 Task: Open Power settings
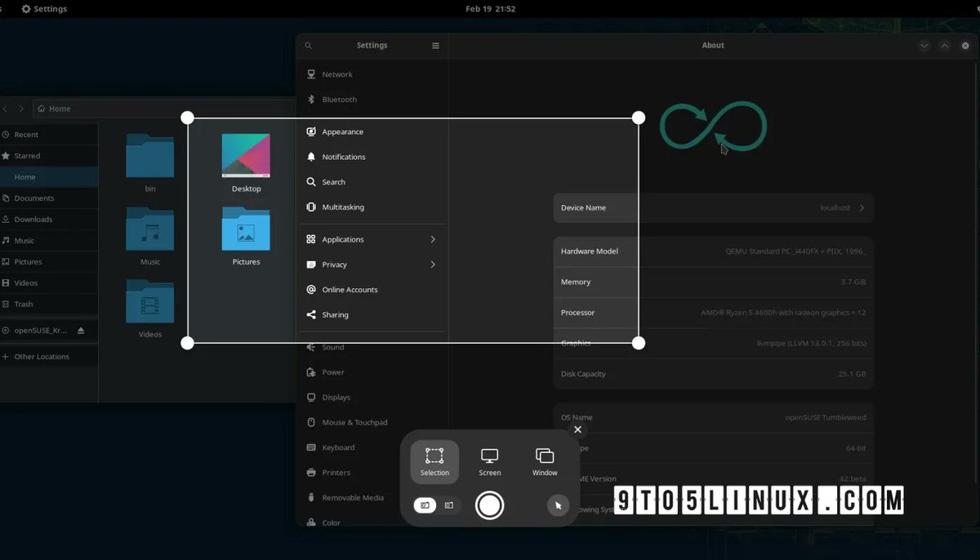(x=372, y=372)
